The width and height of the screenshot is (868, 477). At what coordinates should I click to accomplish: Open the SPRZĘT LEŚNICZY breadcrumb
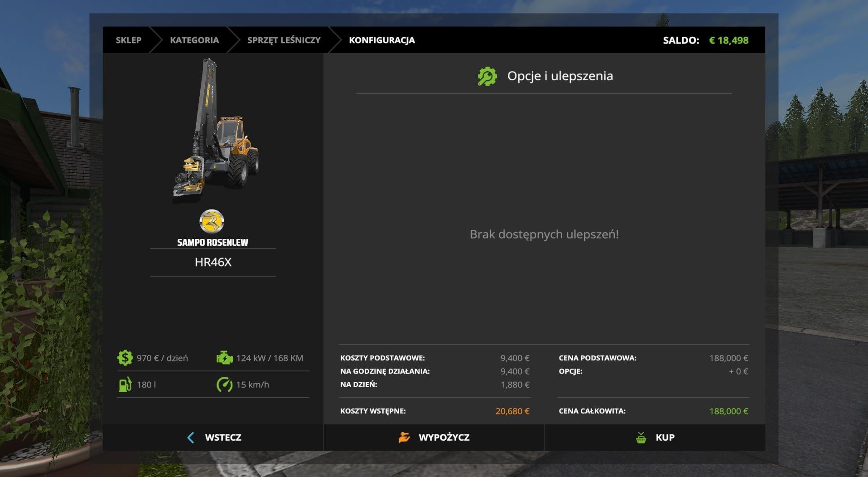284,40
